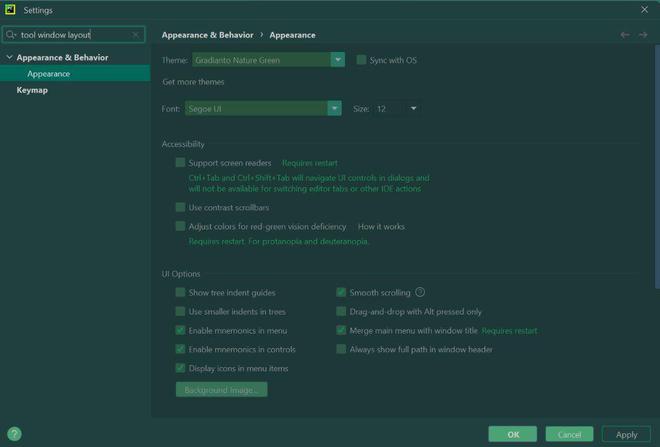
Task: Open the Theme dropdown
Action: click(269, 60)
